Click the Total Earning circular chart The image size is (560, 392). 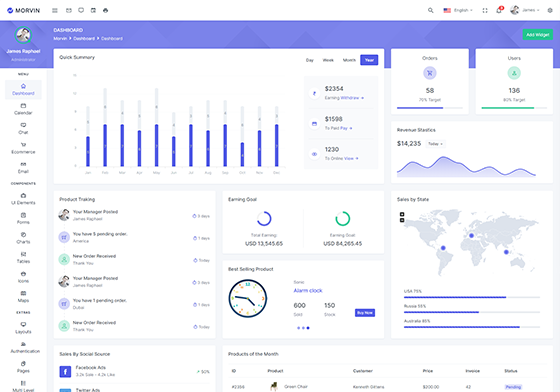tap(264, 218)
